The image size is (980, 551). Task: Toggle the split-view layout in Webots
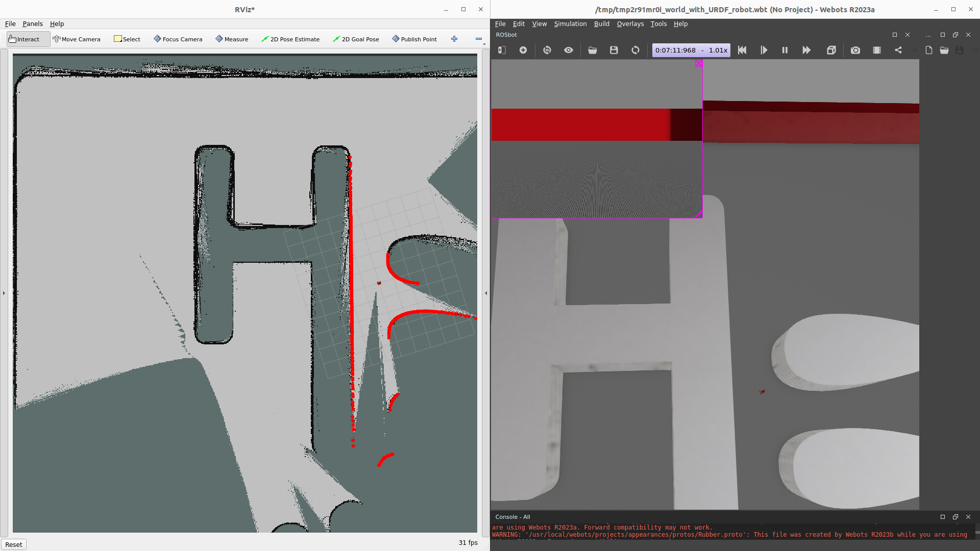[502, 50]
